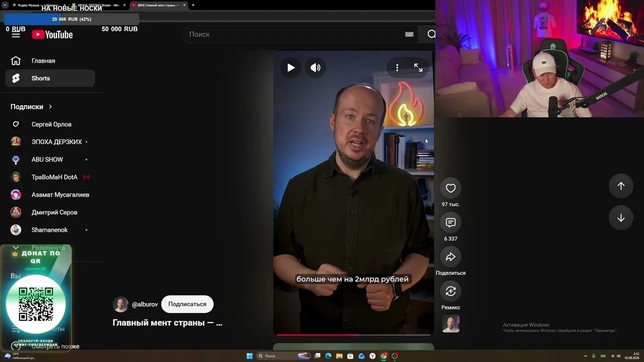
Task: Open the ЭПОХА ДЕРЗКИХ subscription channel
Action: (50, 142)
